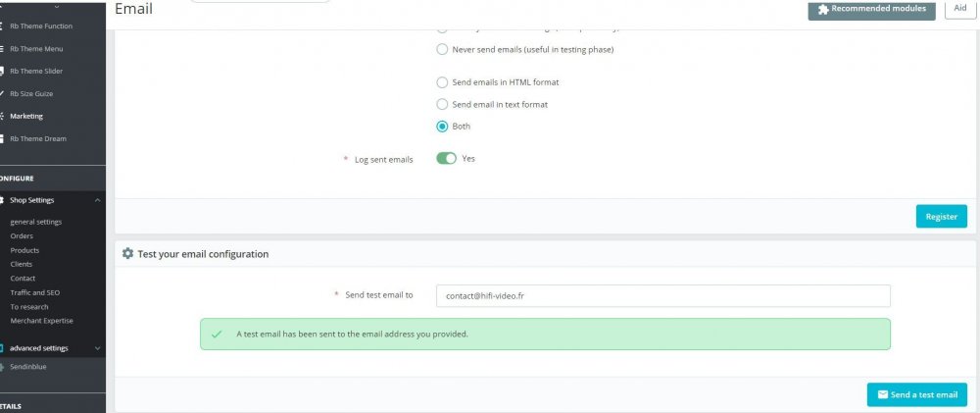Click the Send test email to field
This screenshot has height=413, width=980.
pyautogui.click(x=662, y=295)
